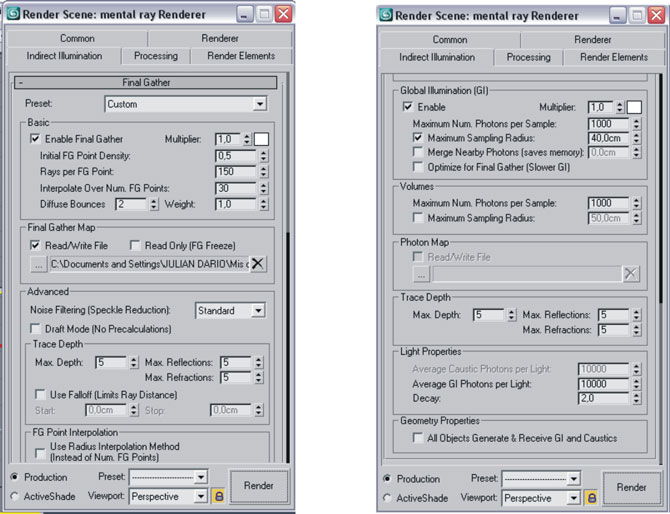Enable Volumes Maximum Sampling Radius checkbox
This screenshot has height=514, width=670.
click(x=417, y=218)
